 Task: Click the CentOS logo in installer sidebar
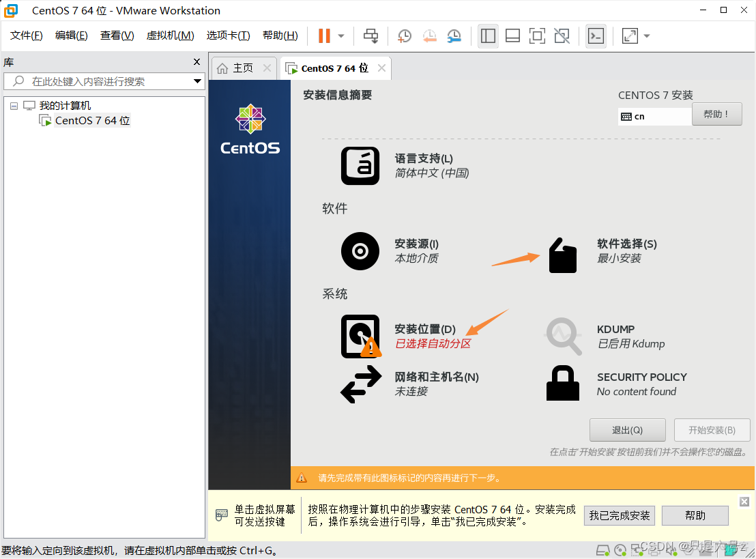[250, 129]
